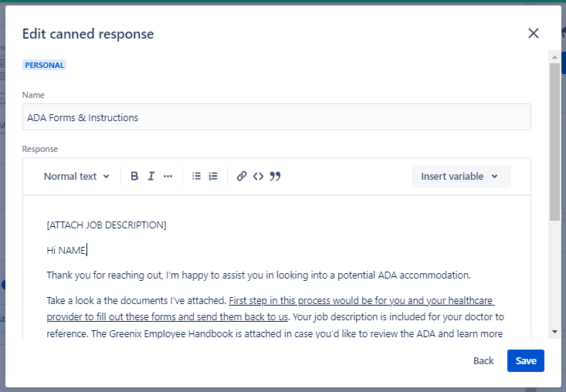Click the dialog scrollbar down arrow

click(554, 331)
